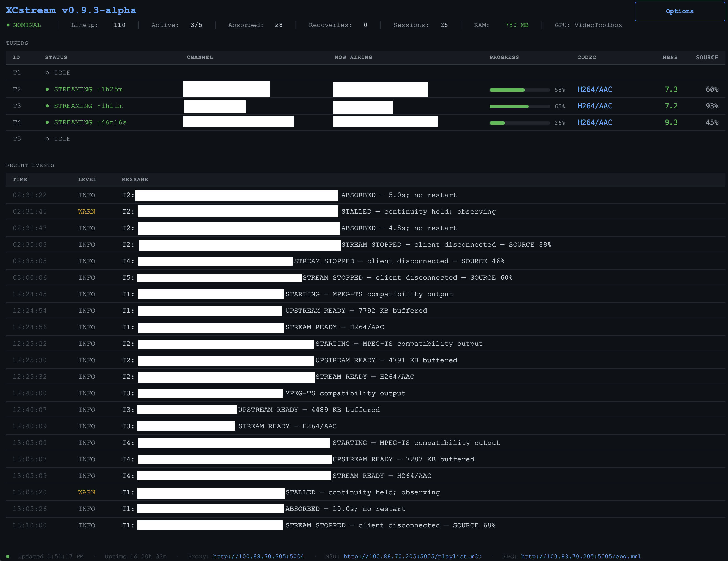This screenshot has height=561, width=728.
Task: Click the RECENT EVENTS section heading
Action: click(x=30, y=165)
